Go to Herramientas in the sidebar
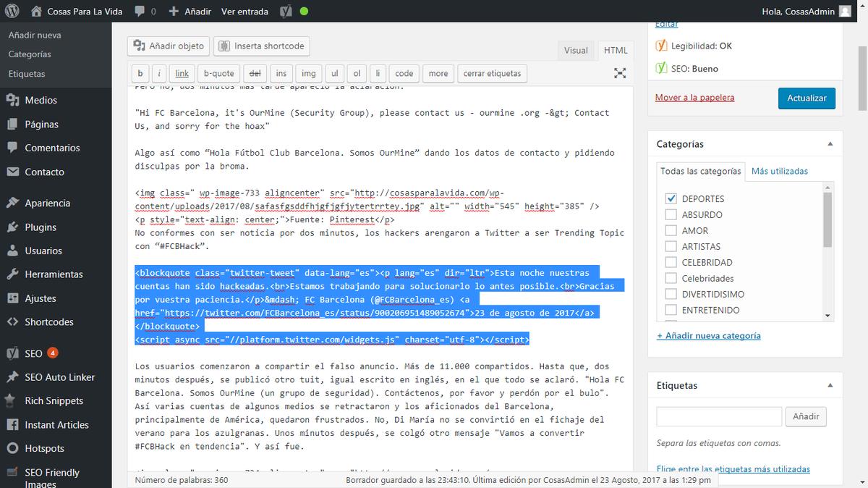Viewport: 868px width, 488px height. point(54,274)
